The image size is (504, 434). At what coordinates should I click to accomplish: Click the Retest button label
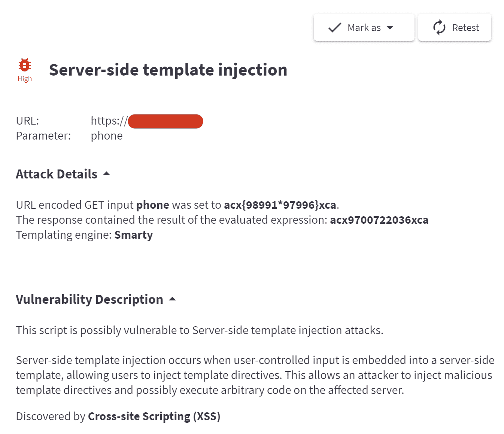pyautogui.click(x=465, y=28)
